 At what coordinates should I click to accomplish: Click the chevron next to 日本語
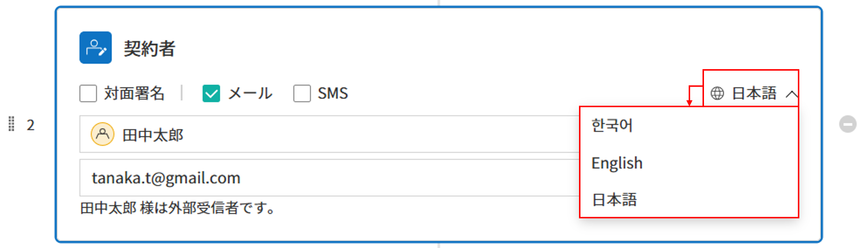[791, 93]
